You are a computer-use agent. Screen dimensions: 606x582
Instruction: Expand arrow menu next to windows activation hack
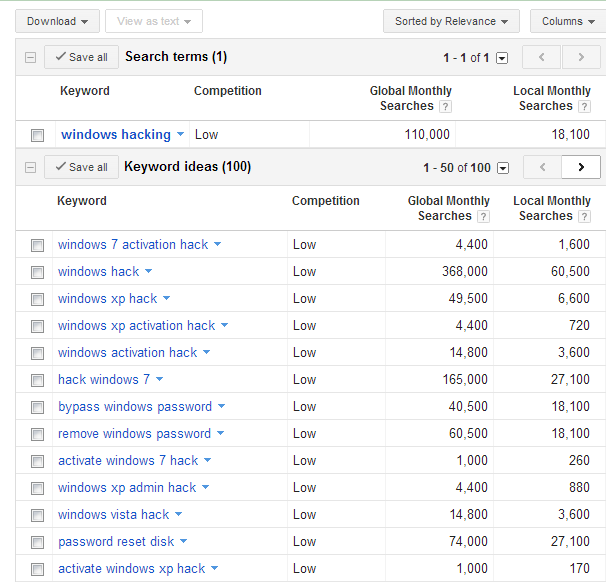click(x=207, y=352)
